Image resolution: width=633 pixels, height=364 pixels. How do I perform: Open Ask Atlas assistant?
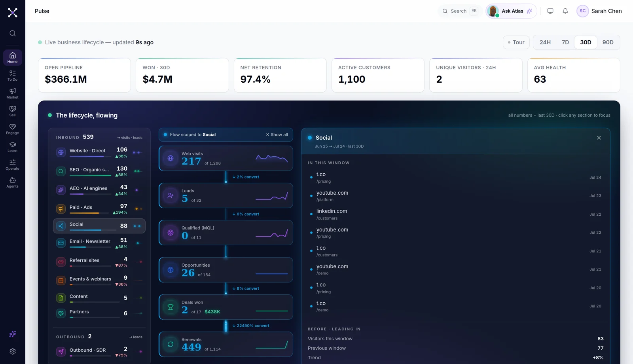(x=511, y=11)
